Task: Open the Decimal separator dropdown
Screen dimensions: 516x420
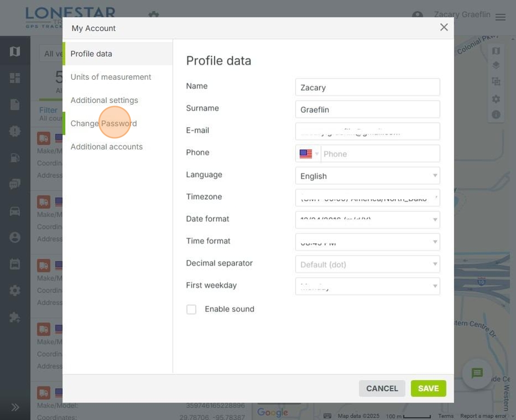Action: [367, 264]
